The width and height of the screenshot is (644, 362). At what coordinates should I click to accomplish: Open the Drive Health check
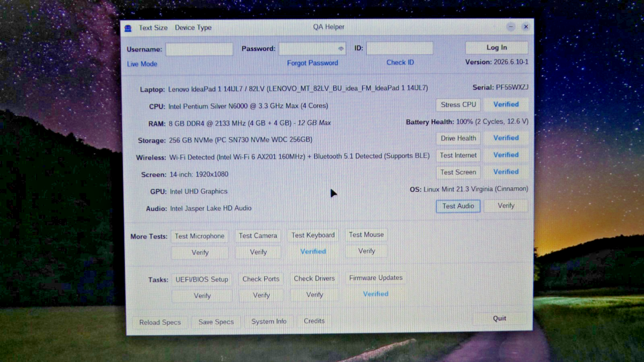[x=458, y=138]
